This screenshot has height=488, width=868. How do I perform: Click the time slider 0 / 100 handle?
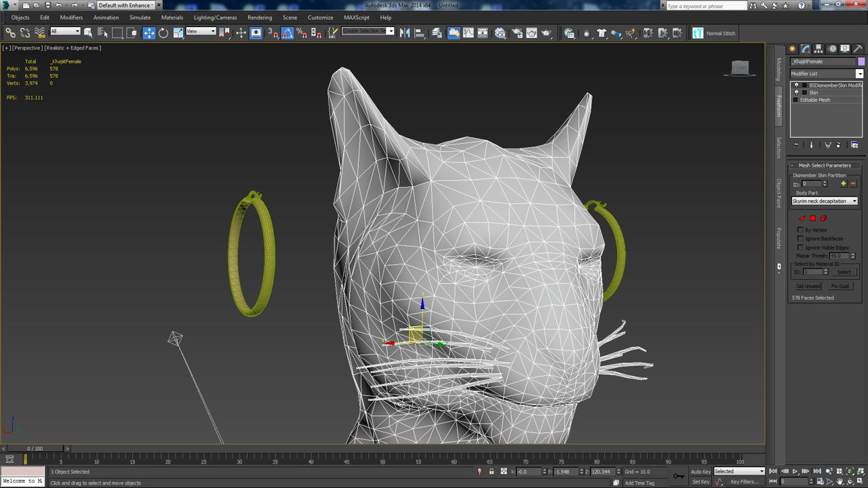[35, 449]
